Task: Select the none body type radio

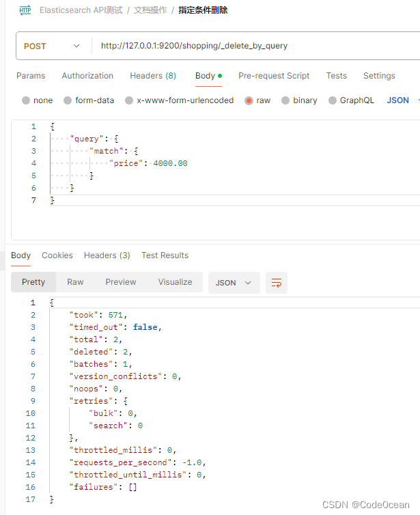Action: [x=26, y=100]
